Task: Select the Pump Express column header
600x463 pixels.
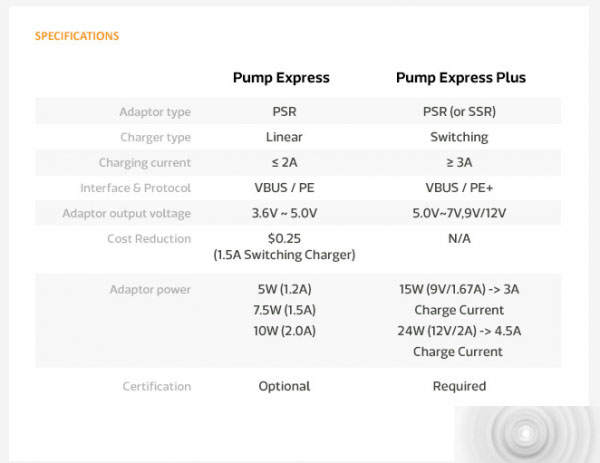Action: tap(281, 78)
